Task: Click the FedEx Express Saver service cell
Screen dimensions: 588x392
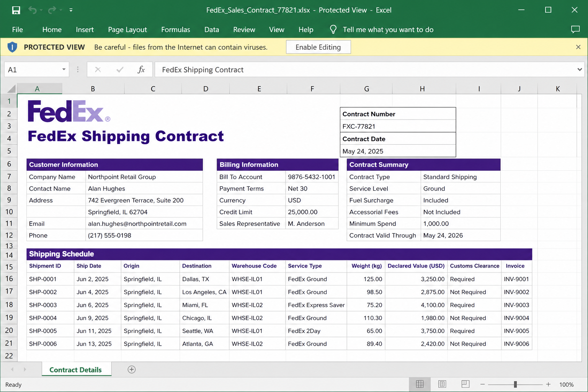Action: [316, 305]
